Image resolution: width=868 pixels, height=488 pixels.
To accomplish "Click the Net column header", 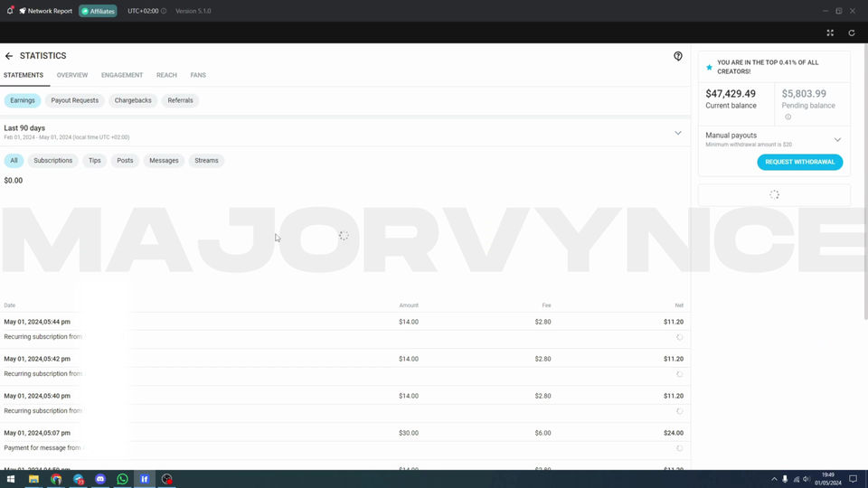I will [679, 305].
